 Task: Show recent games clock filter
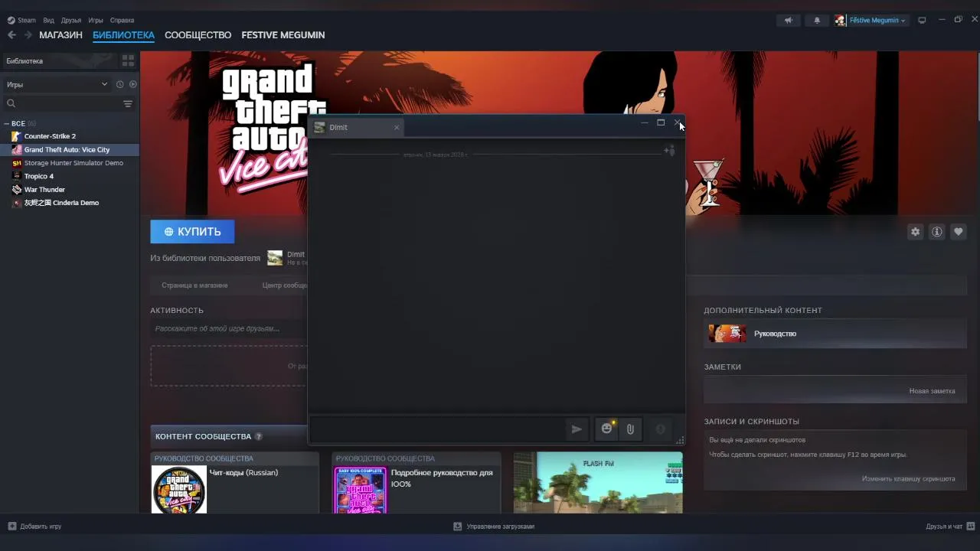tap(119, 84)
